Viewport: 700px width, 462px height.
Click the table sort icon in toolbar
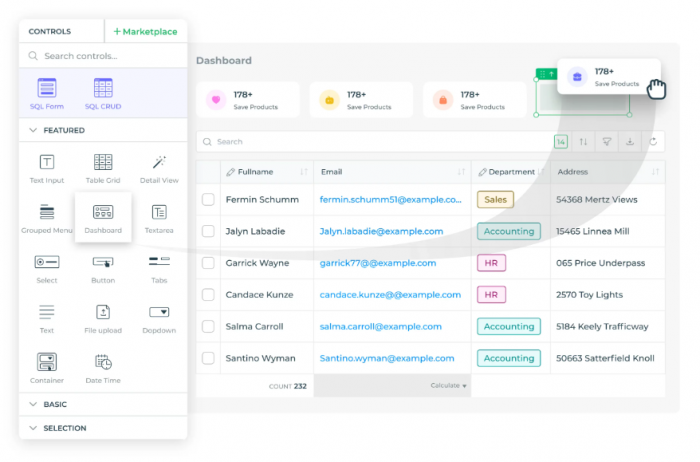click(x=583, y=142)
